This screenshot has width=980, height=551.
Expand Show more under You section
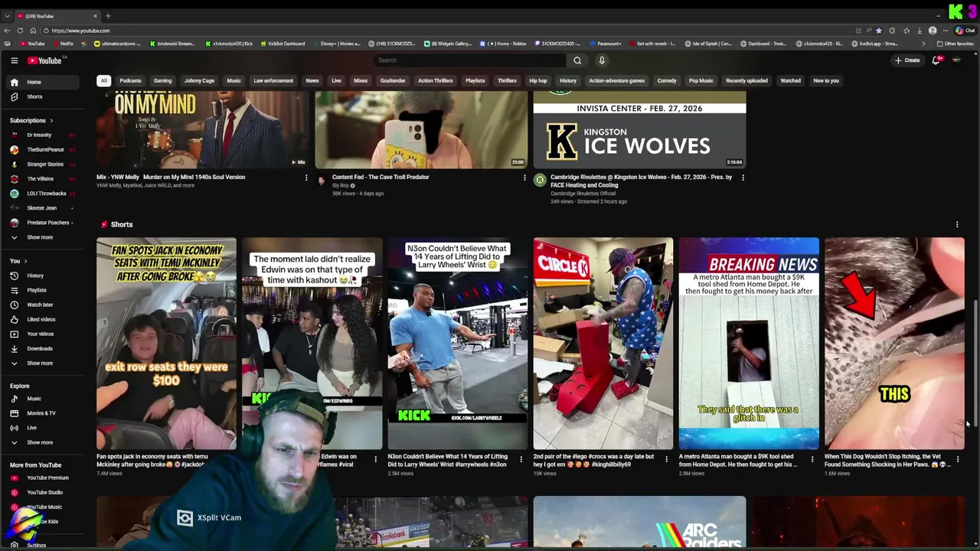(44, 363)
